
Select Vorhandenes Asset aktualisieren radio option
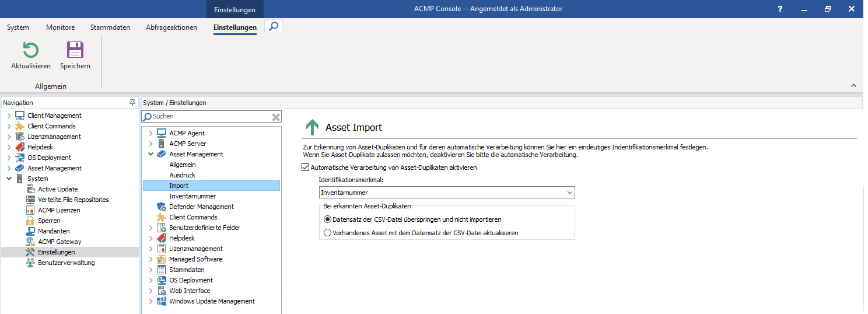click(327, 232)
